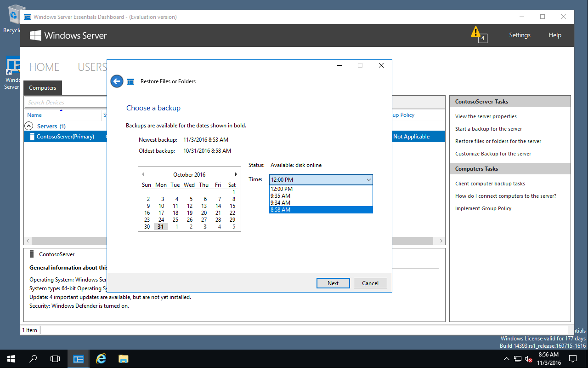Open File Explorer from taskbar
This screenshot has height=368, width=588.
pyautogui.click(x=123, y=359)
